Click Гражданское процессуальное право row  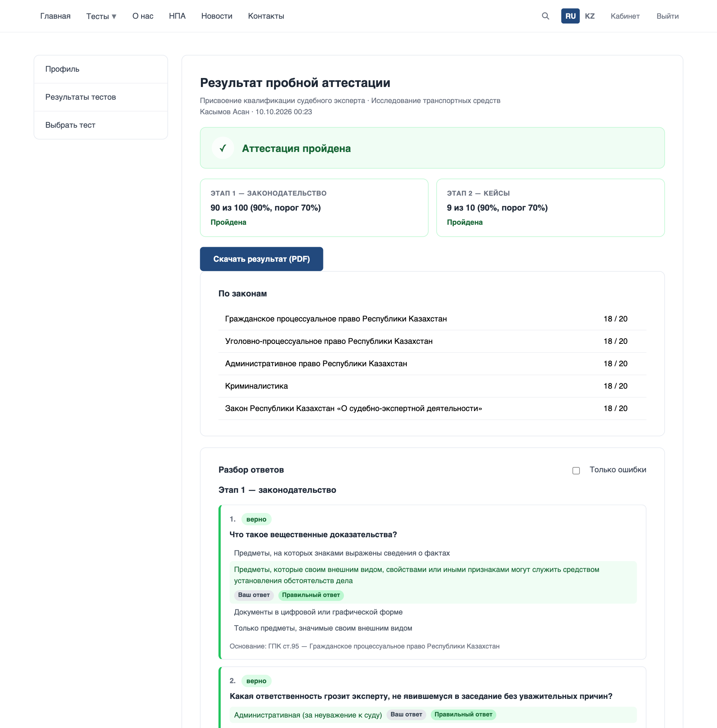point(432,319)
